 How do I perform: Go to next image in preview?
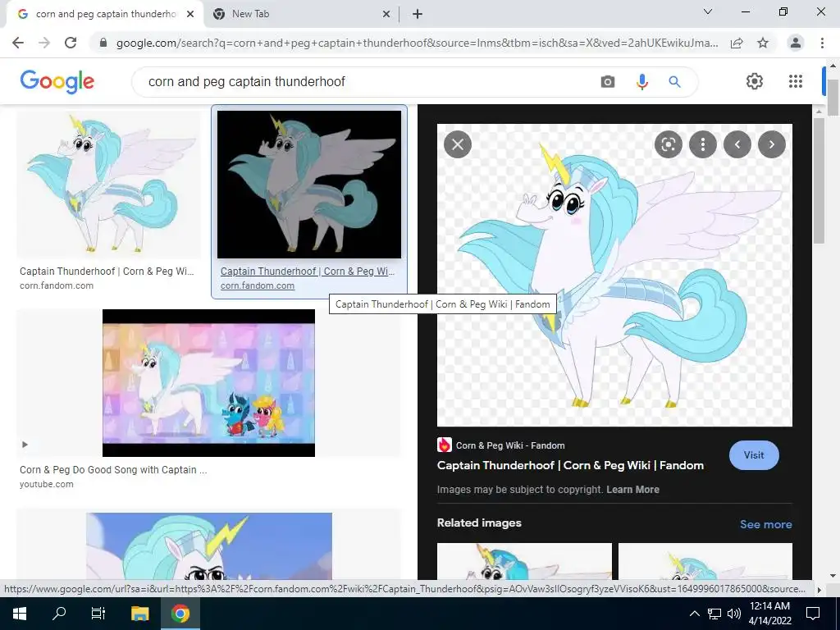tap(771, 144)
